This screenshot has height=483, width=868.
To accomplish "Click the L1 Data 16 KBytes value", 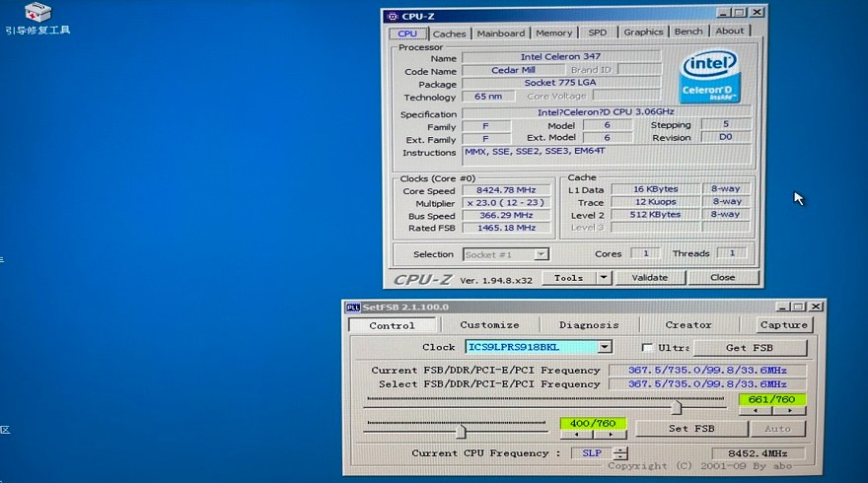I will [655, 188].
